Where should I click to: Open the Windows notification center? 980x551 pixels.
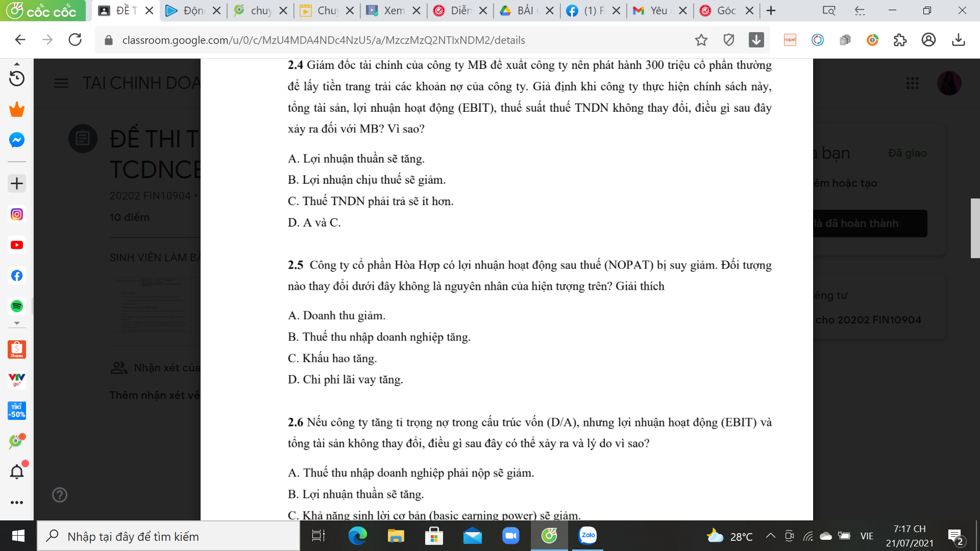pyautogui.click(x=955, y=536)
